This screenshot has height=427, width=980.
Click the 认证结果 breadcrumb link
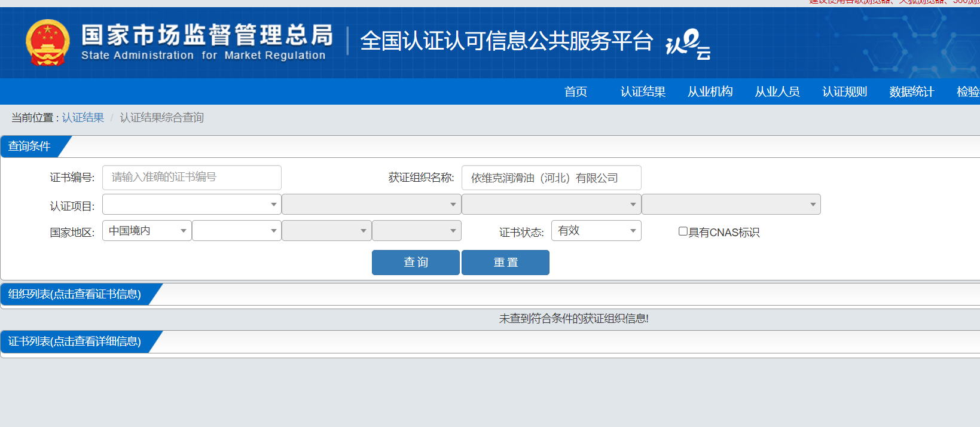click(83, 118)
